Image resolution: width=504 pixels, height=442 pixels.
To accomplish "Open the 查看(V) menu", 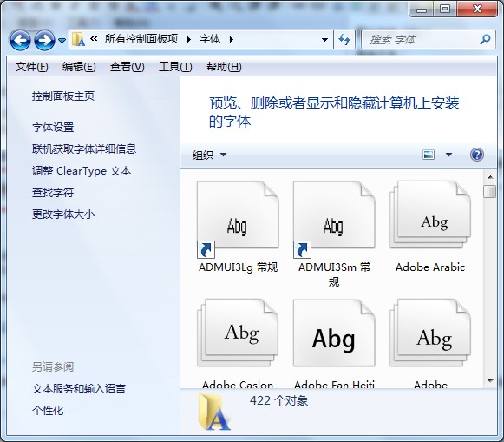I will (127, 67).
